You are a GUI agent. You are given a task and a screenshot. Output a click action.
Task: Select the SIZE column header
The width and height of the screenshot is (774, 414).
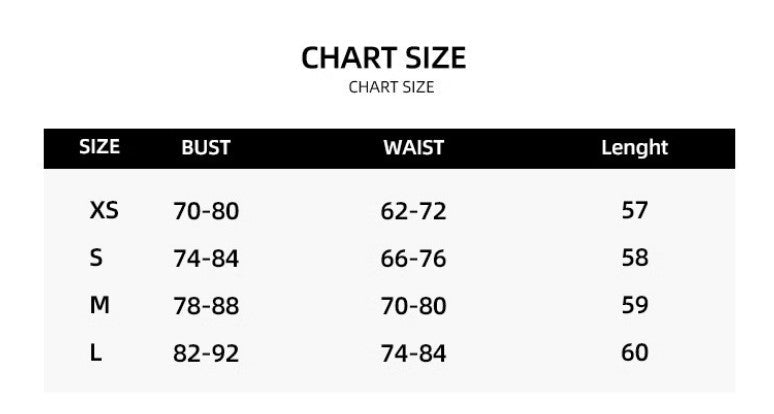pyautogui.click(x=99, y=147)
